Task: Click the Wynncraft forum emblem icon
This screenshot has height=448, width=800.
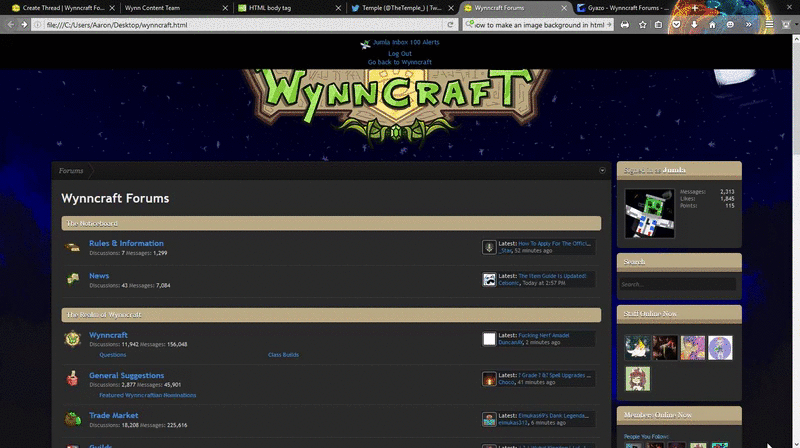Action: [72, 339]
